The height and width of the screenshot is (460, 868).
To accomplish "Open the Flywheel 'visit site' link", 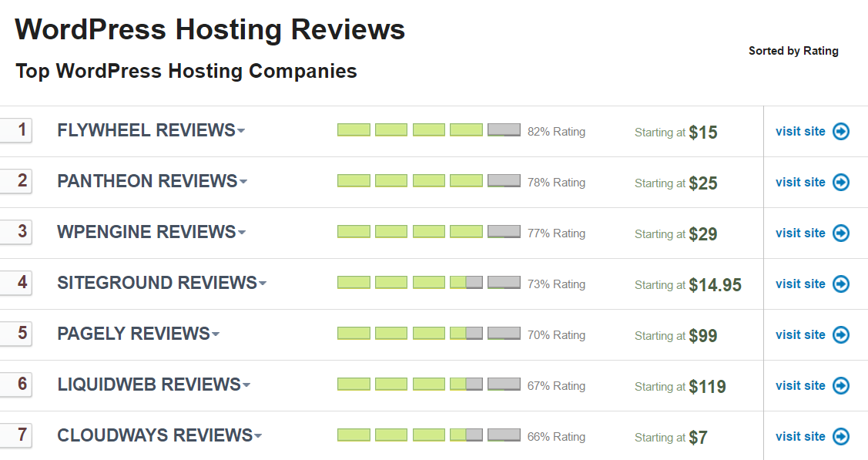I will [800, 131].
